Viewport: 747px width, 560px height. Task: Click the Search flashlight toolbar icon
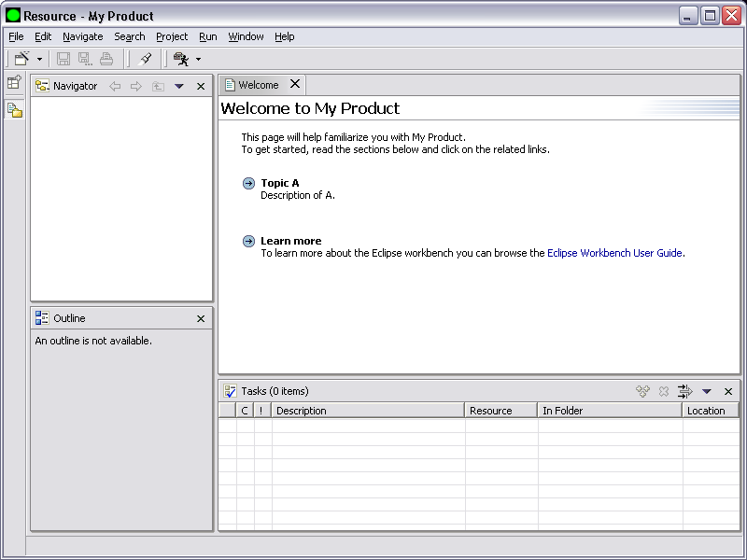click(145, 59)
